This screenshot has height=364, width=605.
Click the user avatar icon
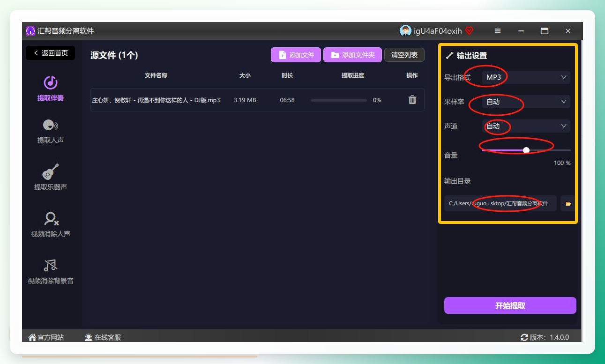pos(405,31)
